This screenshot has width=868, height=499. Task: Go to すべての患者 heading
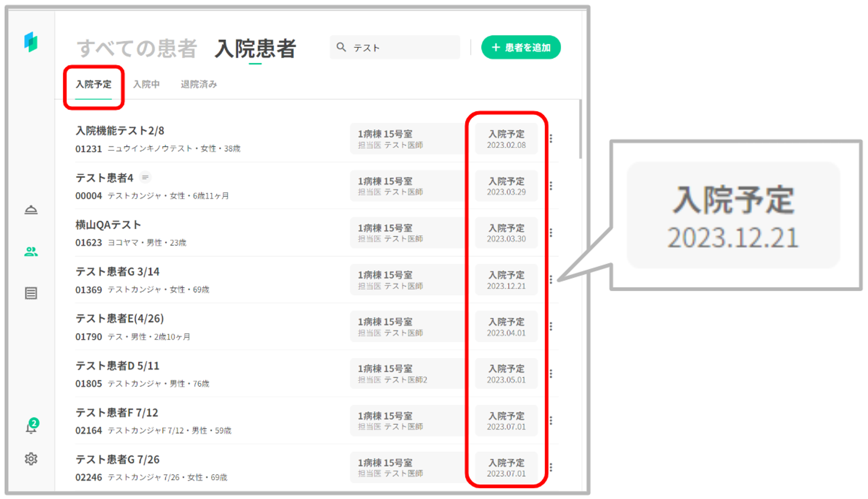[x=137, y=48]
